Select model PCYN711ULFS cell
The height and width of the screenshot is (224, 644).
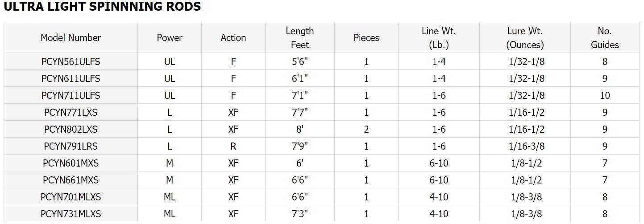click(71, 95)
